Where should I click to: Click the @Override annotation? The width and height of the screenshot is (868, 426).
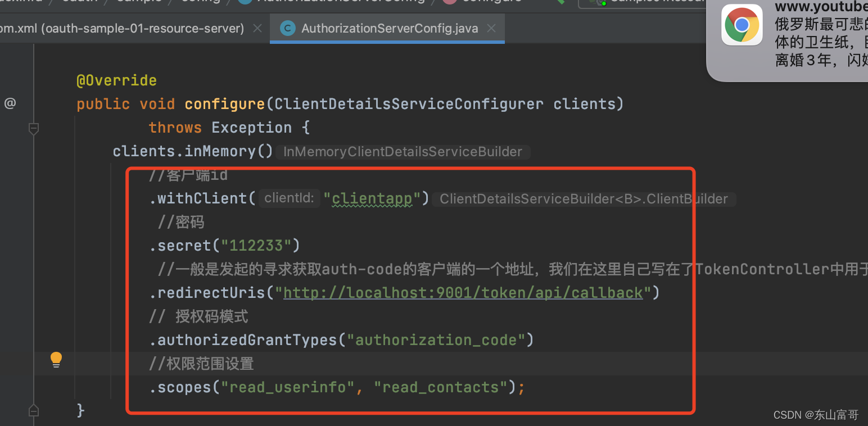(x=117, y=80)
